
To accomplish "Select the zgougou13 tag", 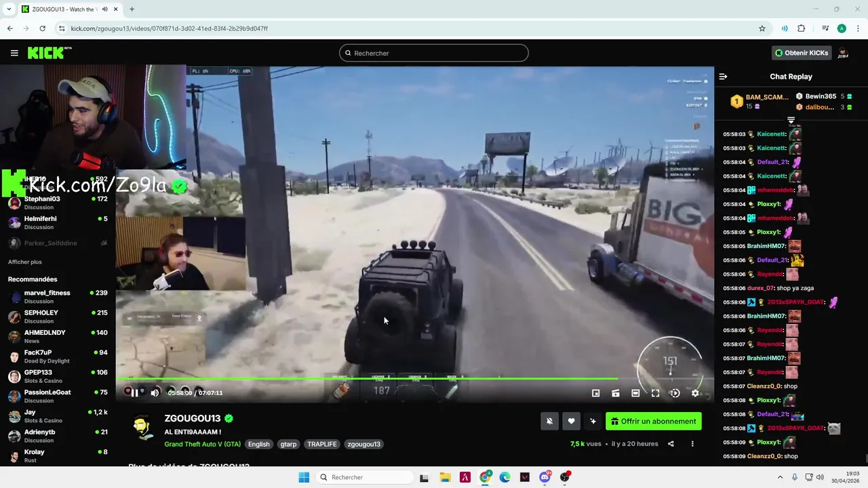I will 363,444.
